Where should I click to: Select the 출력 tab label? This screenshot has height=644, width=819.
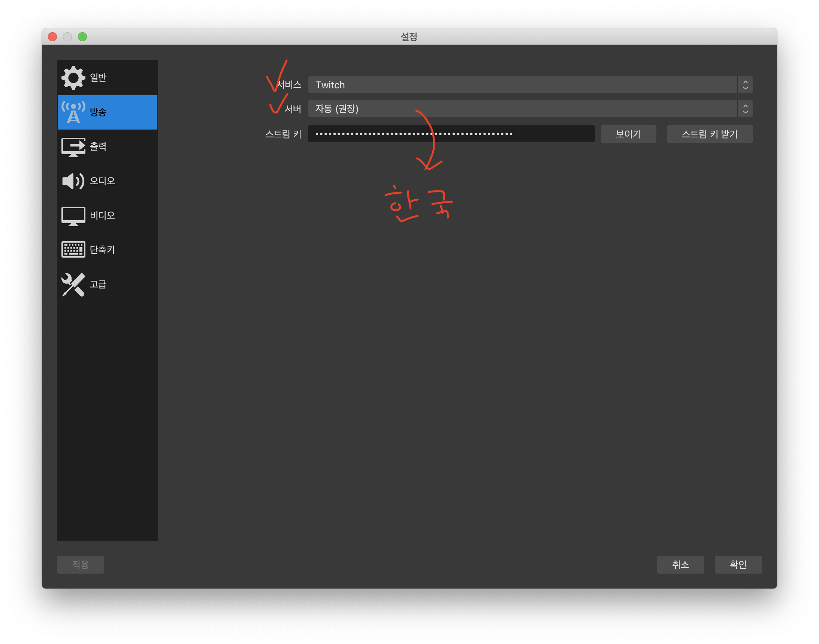click(98, 147)
